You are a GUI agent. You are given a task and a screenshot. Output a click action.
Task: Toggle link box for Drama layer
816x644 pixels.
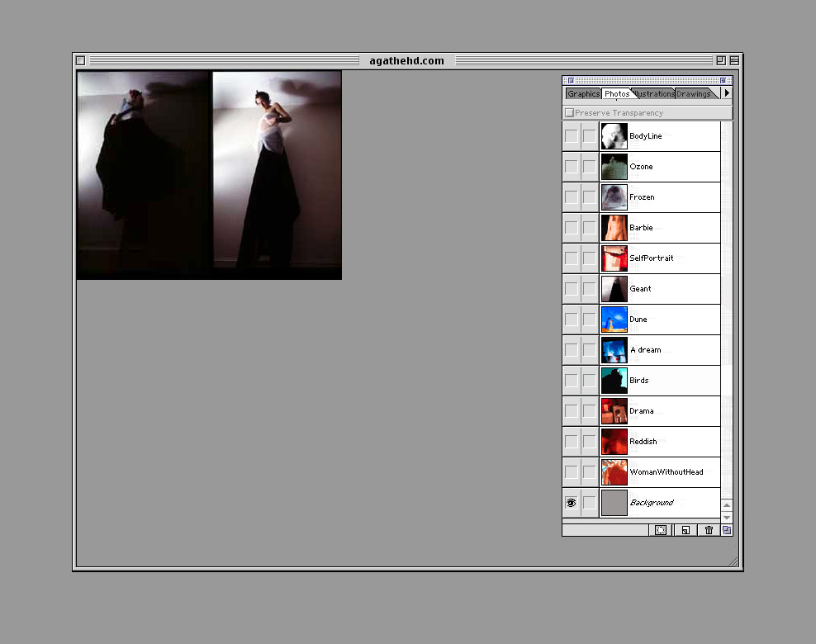(589, 411)
